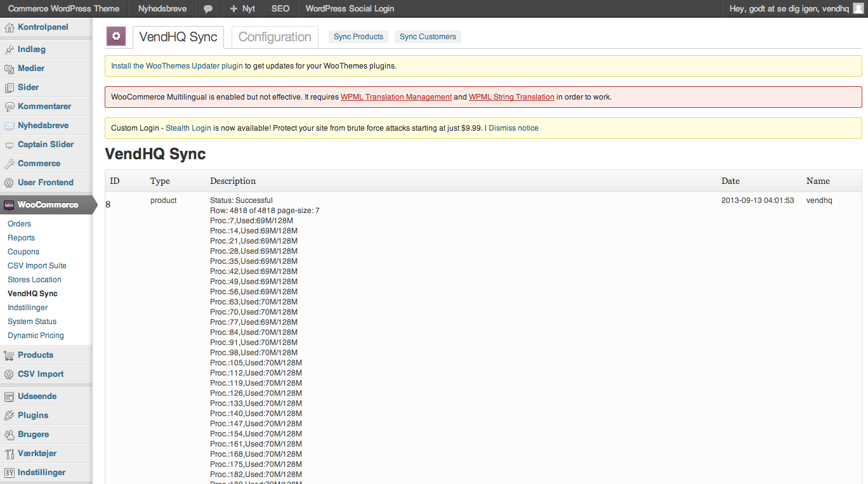Go to System Status submenu item

[32, 322]
